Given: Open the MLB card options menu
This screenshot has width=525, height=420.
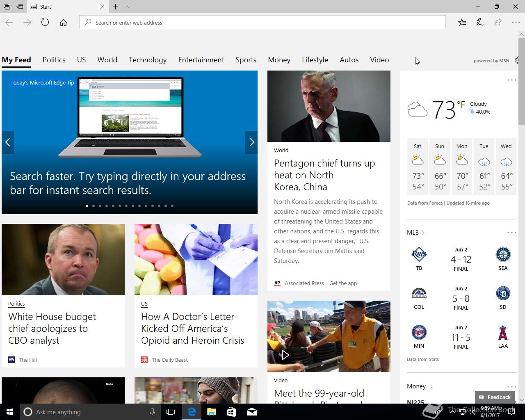Looking at the screenshot, I should (x=511, y=233).
